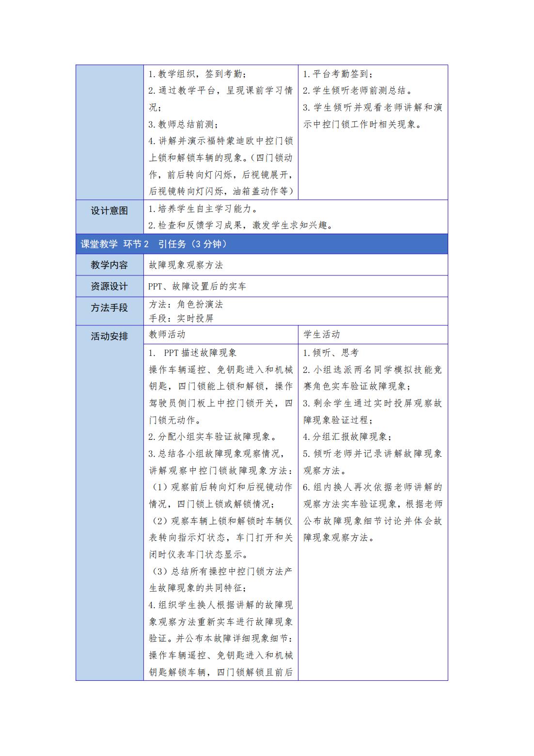Screen dimensions: 534x756
Task: Click the PPT、故障设置后的实车 text
Action: (197, 287)
